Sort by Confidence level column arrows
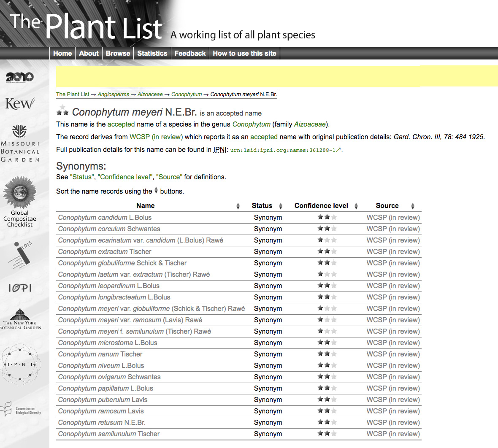This screenshot has width=498, height=448. (356, 206)
